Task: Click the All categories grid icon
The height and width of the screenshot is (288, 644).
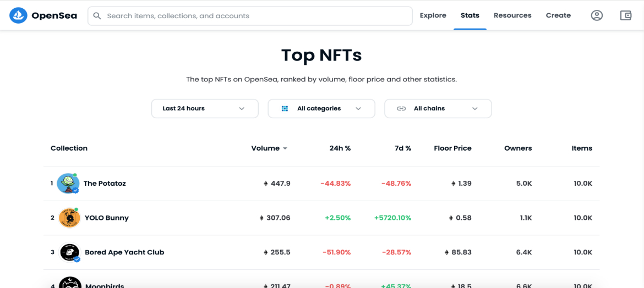Action: pos(285,109)
